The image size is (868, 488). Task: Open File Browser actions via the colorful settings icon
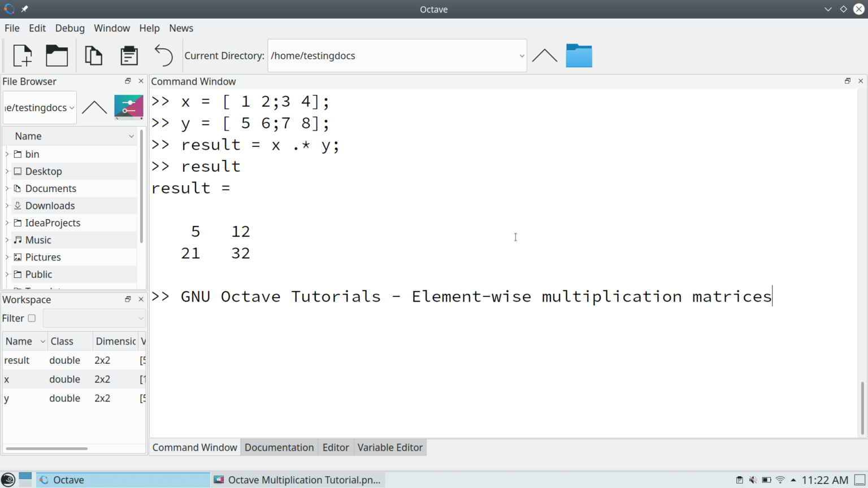128,107
